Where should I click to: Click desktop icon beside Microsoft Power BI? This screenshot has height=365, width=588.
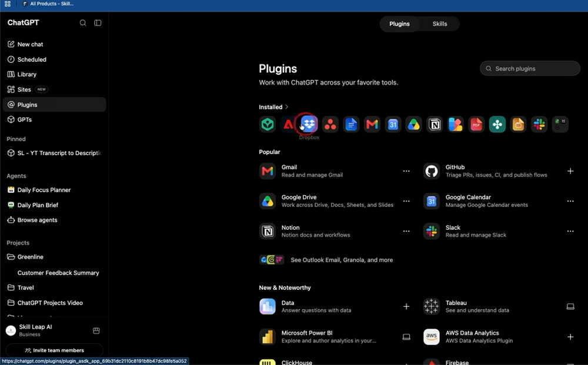(406, 337)
